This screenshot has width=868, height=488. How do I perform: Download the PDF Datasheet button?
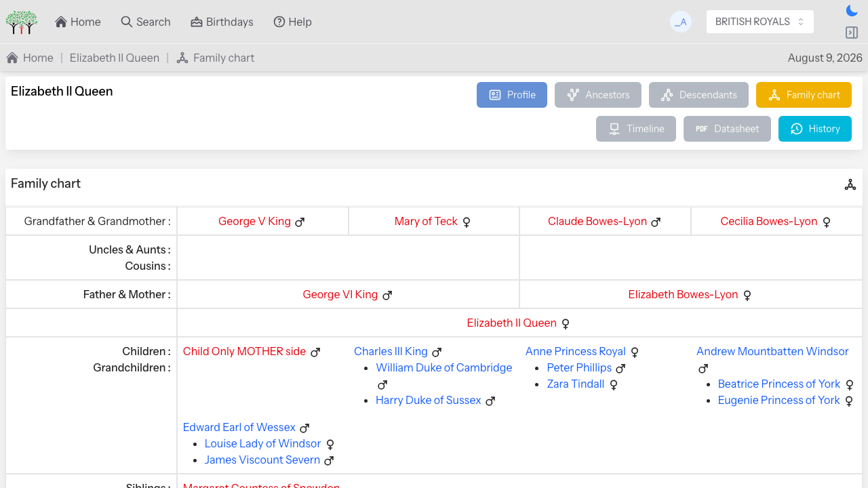727,129
